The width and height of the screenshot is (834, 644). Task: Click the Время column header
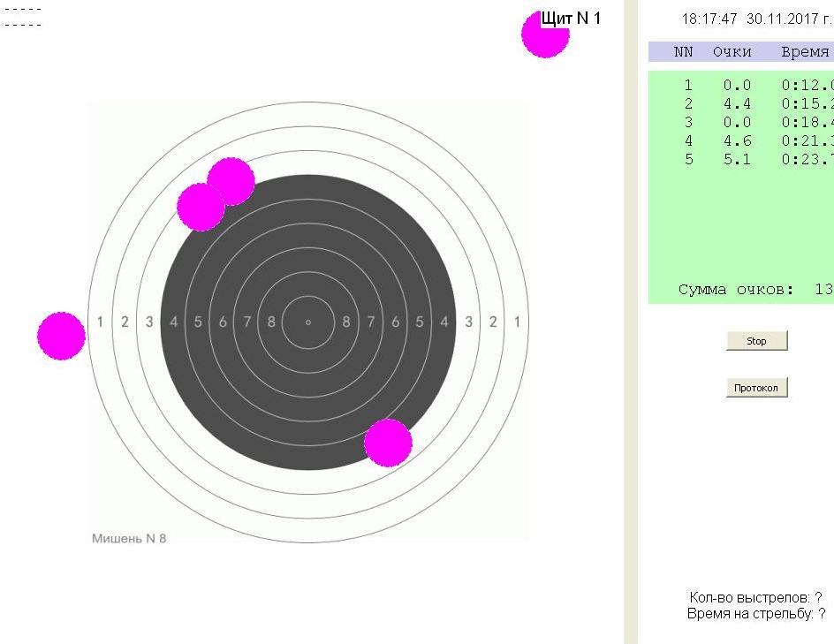click(x=805, y=52)
